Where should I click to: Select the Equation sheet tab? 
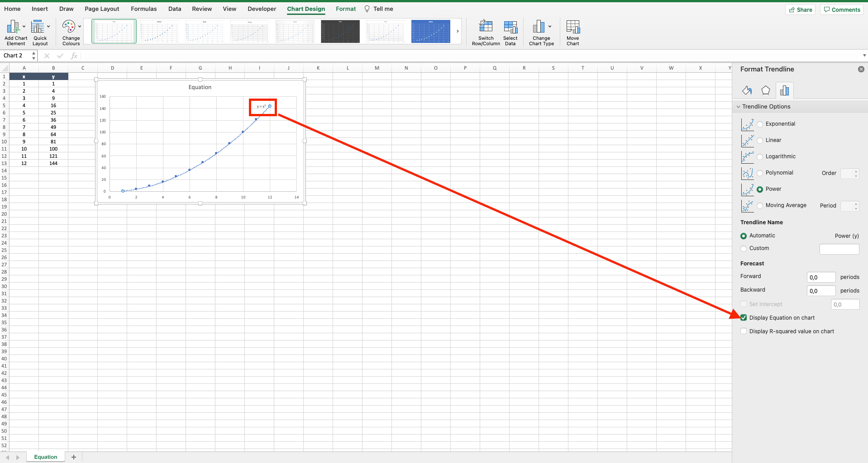[45, 457]
